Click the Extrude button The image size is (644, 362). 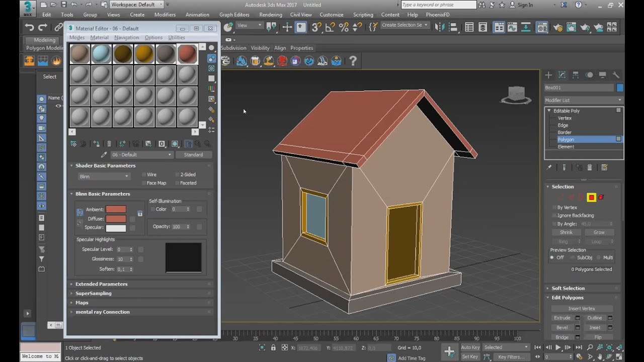[562, 318]
